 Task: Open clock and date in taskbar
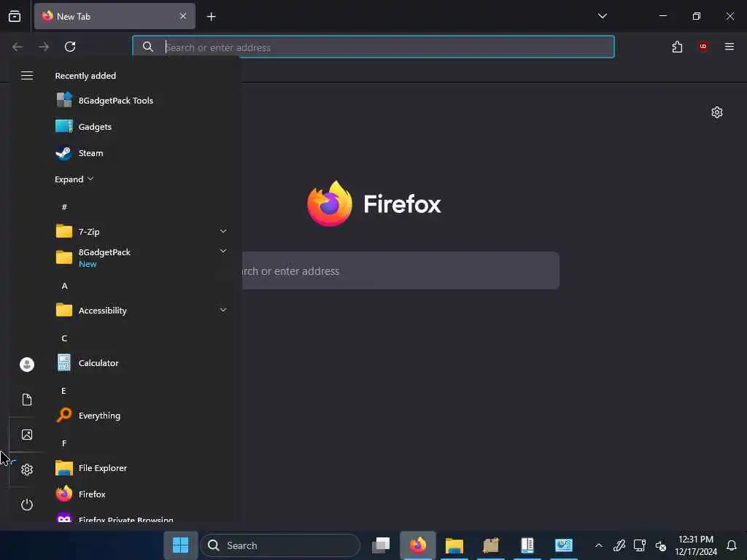pyautogui.click(x=695, y=545)
